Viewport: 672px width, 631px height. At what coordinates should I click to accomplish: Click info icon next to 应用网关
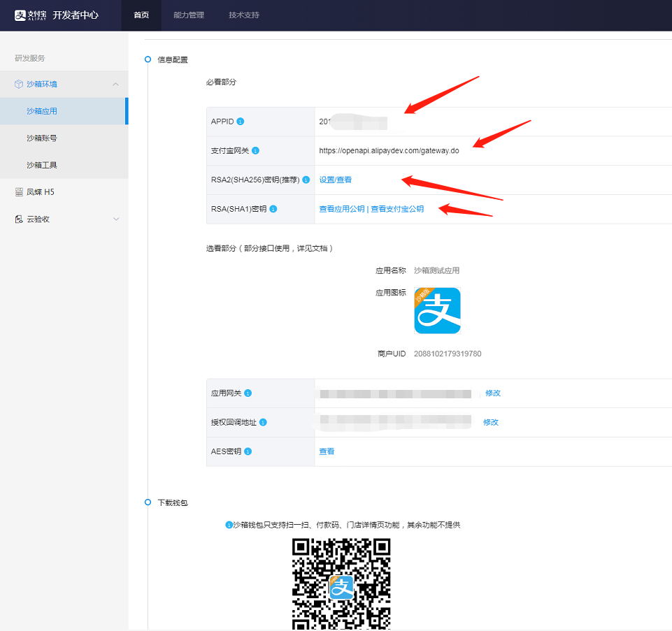coord(248,393)
